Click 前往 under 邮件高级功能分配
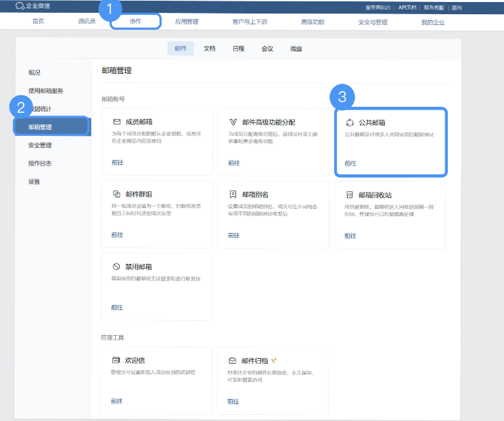The width and height of the screenshot is (504, 421). pyautogui.click(x=234, y=163)
